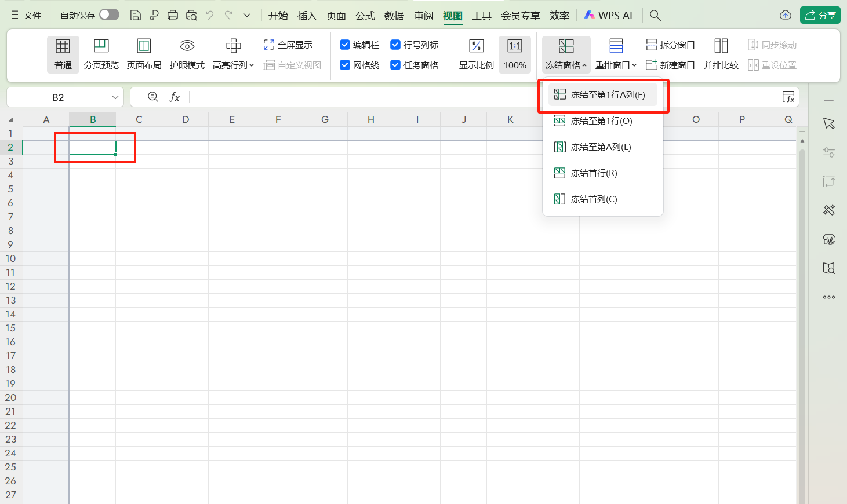
Task: Open the 文件 hamburger menu
Action: 27,15
